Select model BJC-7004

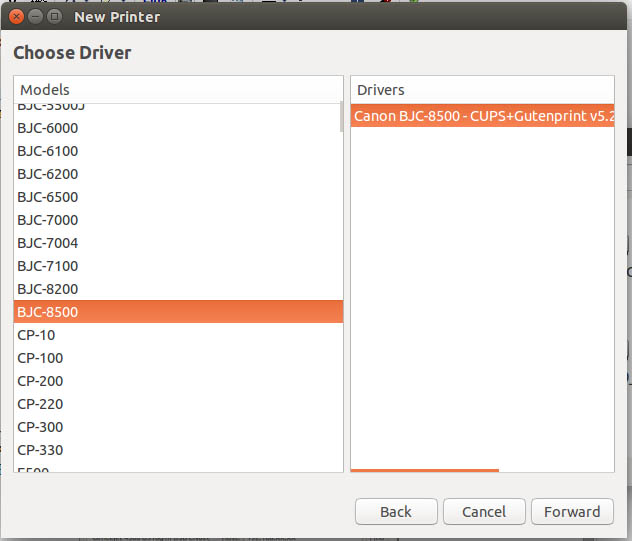tap(178, 243)
